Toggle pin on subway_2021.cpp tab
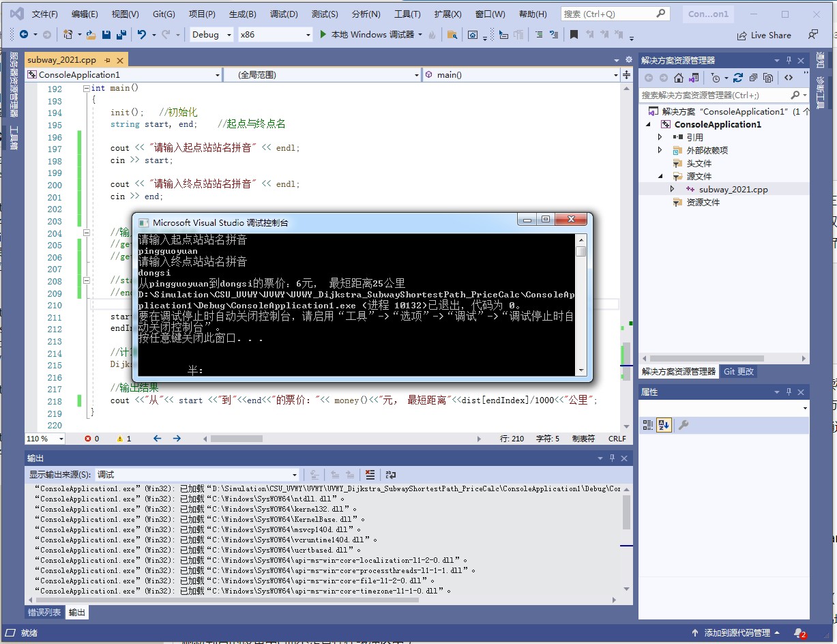 pyautogui.click(x=108, y=61)
